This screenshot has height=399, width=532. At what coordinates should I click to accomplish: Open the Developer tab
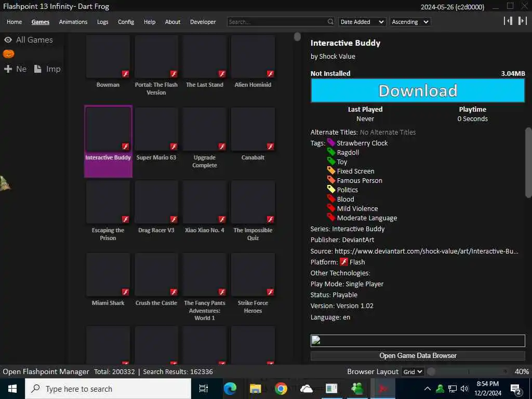pos(203,22)
